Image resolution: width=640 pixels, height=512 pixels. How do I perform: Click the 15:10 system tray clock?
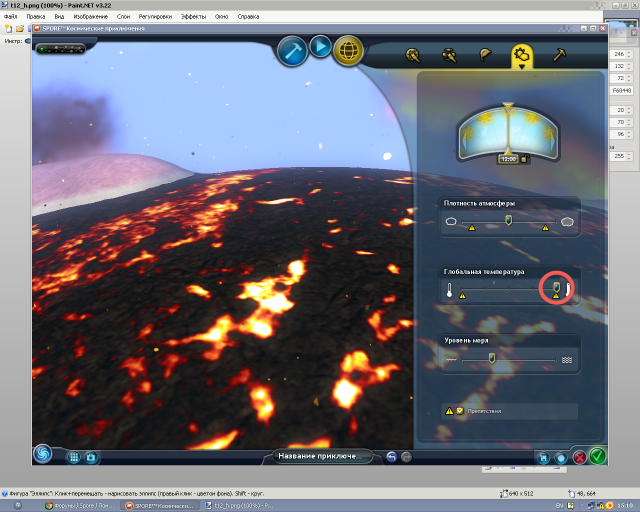[625, 505]
